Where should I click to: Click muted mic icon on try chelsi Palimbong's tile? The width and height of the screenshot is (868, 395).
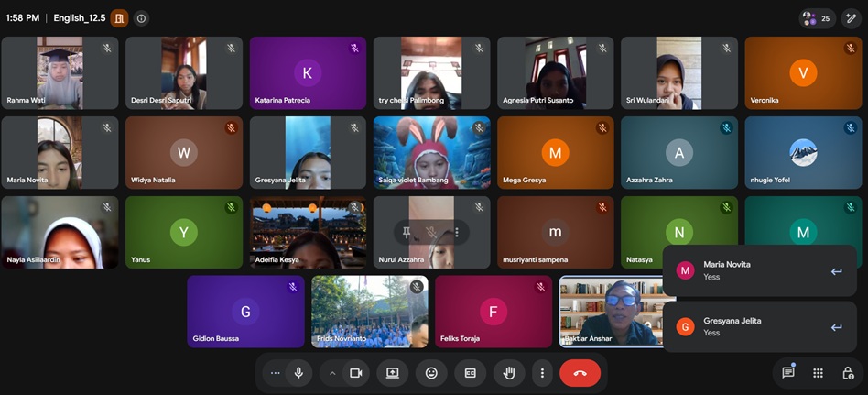pyautogui.click(x=479, y=49)
